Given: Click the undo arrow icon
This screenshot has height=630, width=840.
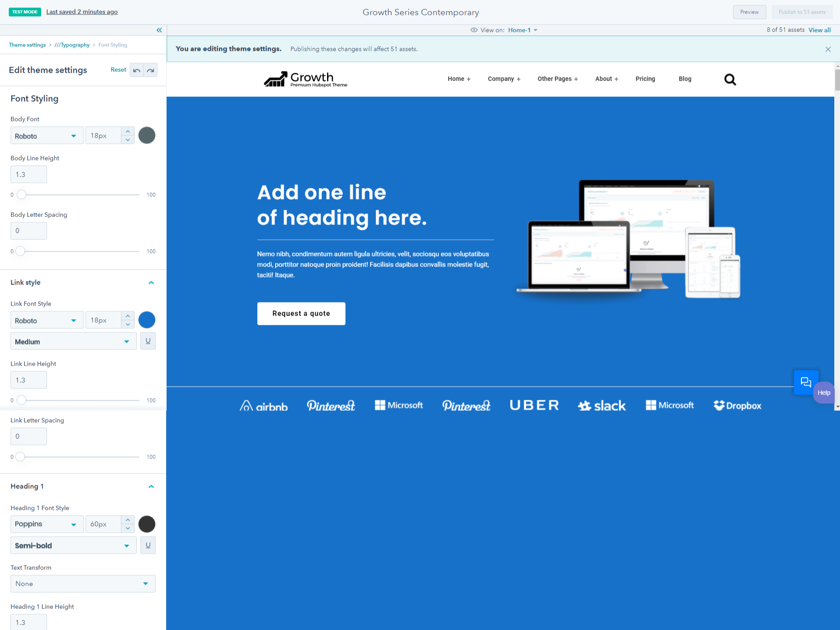Looking at the screenshot, I should click(x=137, y=70).
